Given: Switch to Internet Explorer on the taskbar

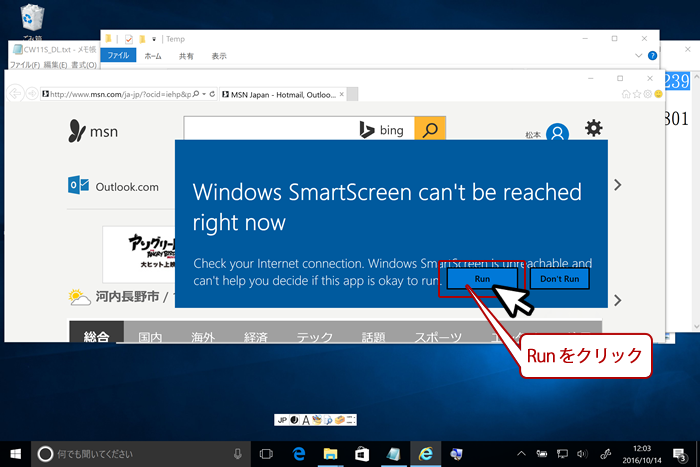Looking at the screenshot, I should point(425,454).
